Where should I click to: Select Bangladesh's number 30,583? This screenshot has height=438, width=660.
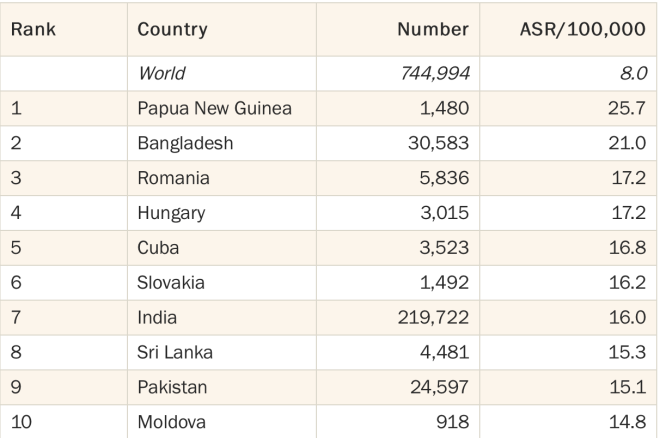[438, 143]
